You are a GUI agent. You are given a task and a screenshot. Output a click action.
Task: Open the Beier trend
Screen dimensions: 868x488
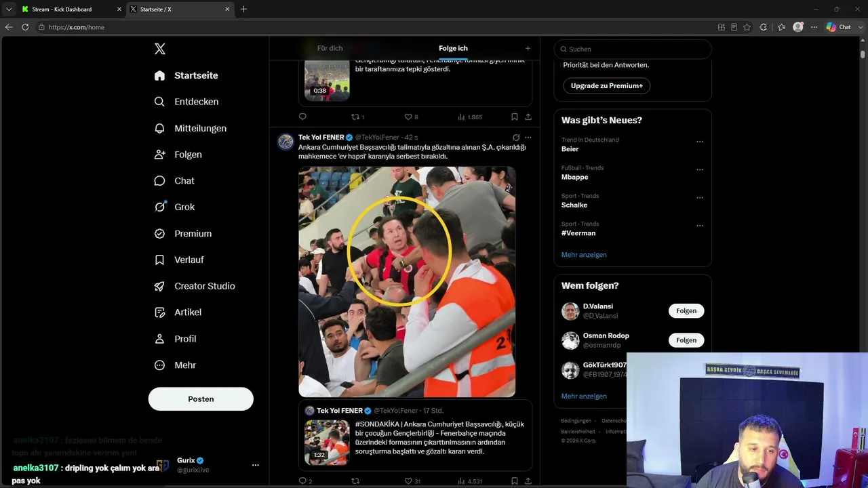point(570,149)
